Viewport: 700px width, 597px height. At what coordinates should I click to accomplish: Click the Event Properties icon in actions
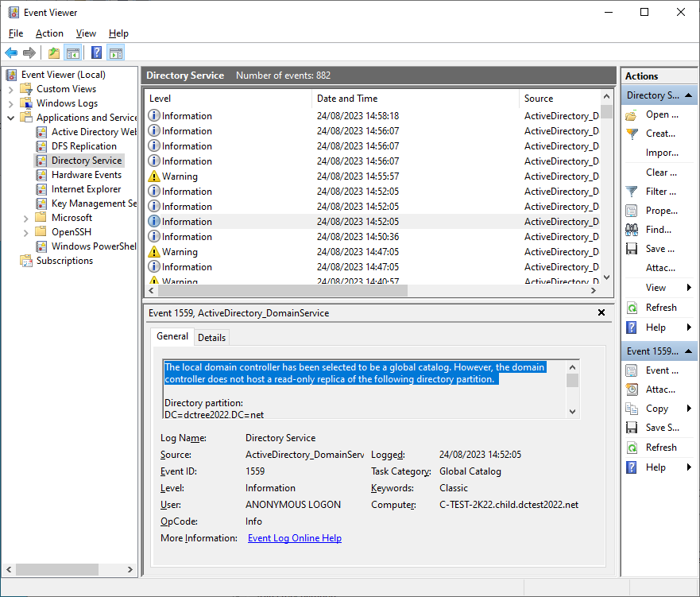(631, 370)
